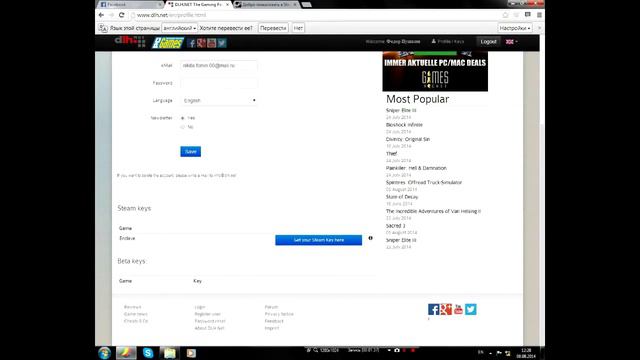
Task: Open Facebook icon in site header
Action: pos(191,43)
